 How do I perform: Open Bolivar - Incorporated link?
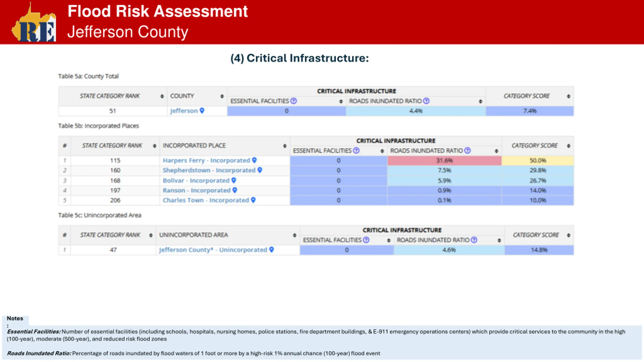(196, 180)
